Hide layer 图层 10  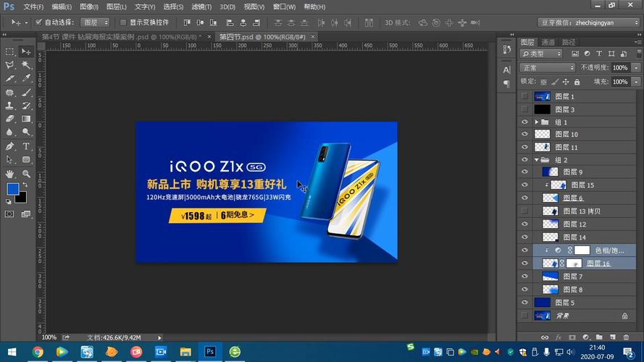524,134
